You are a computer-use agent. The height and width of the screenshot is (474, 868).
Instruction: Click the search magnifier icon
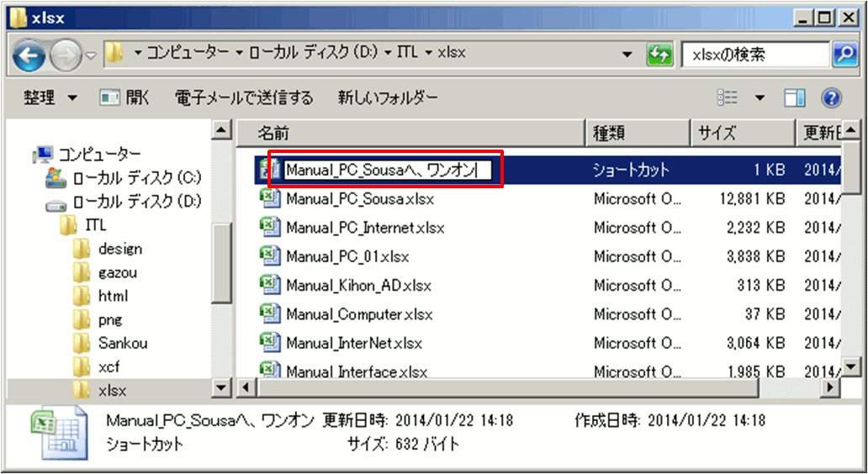click(844, 55)
